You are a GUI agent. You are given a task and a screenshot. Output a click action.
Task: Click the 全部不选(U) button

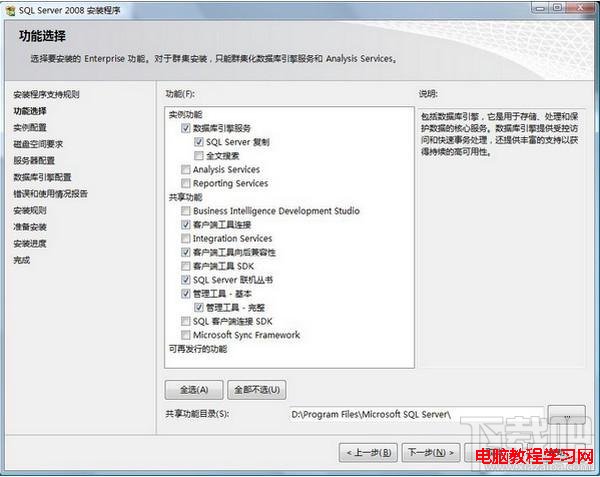257,390
